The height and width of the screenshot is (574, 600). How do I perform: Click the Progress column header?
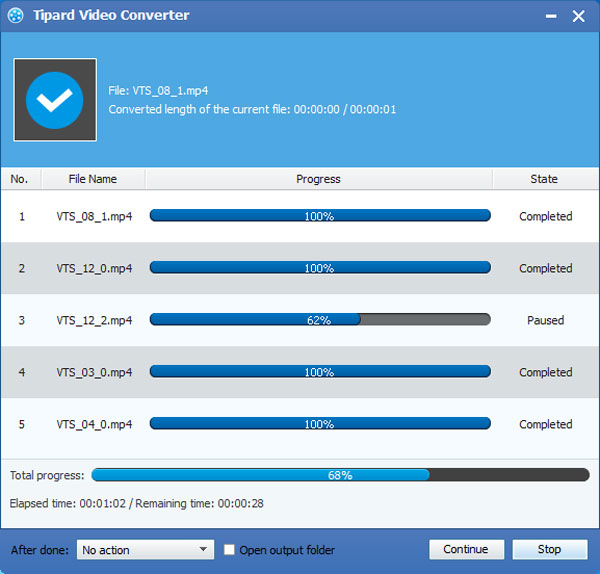[318, 179]
